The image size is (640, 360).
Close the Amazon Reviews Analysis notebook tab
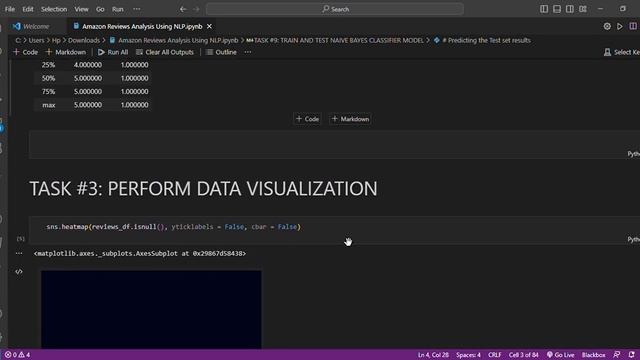[209, 26]
